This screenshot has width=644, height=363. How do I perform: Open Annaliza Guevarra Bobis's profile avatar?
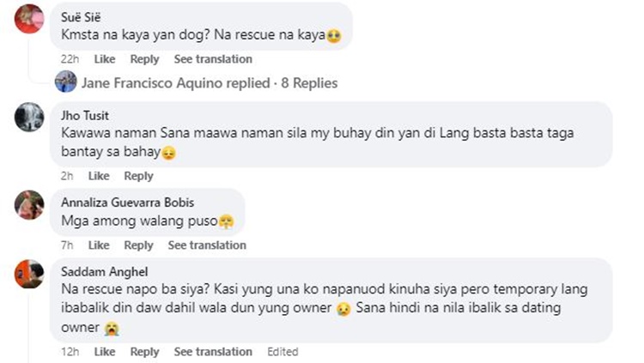pyautogui.click(x=29, y=204)
